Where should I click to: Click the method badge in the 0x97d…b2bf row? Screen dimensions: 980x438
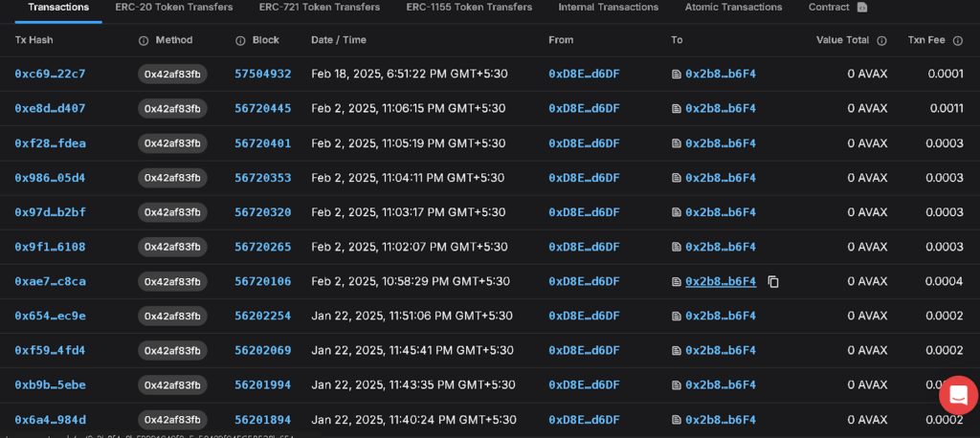(x=172, y=212)
